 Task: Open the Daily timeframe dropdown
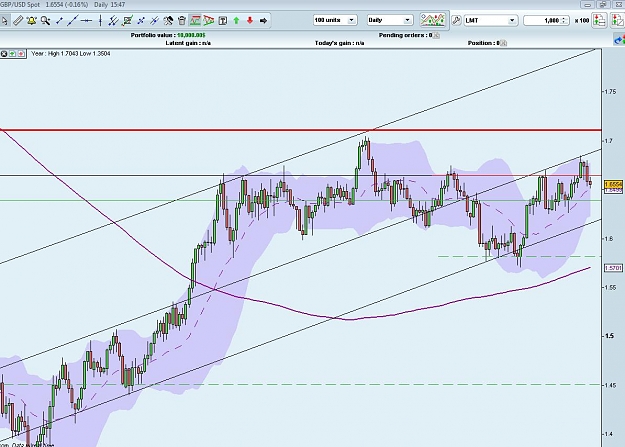pyautogui.click(x=389, y=20)
